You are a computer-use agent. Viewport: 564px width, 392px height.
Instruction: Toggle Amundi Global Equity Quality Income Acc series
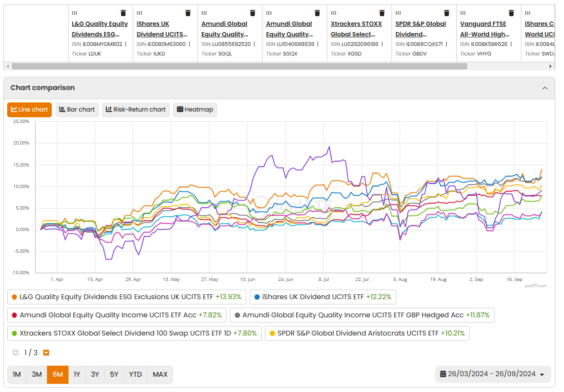coord(117,315)
